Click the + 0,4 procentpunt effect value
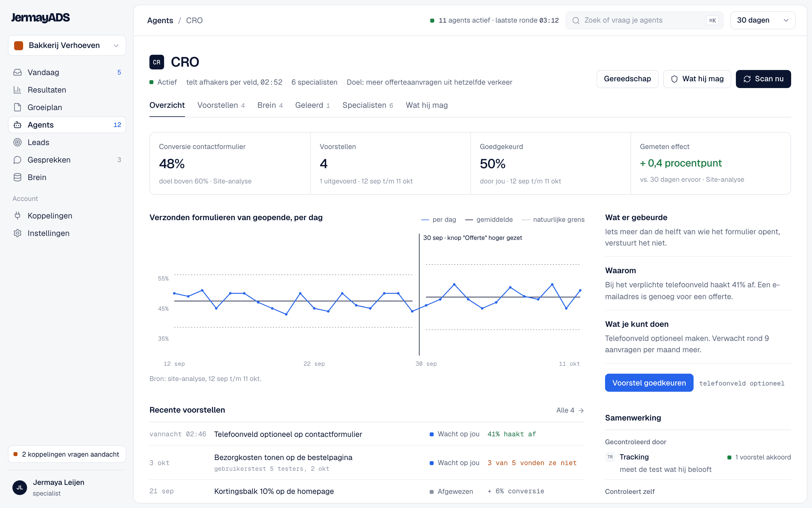The width and height of the screenshot is (812, 508). coord(680,163)
